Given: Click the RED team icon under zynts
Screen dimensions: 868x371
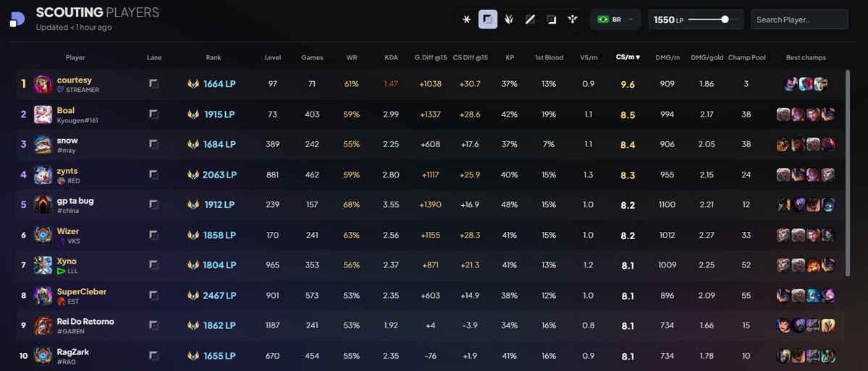Looking at the screenshot, I should (61, 180).
